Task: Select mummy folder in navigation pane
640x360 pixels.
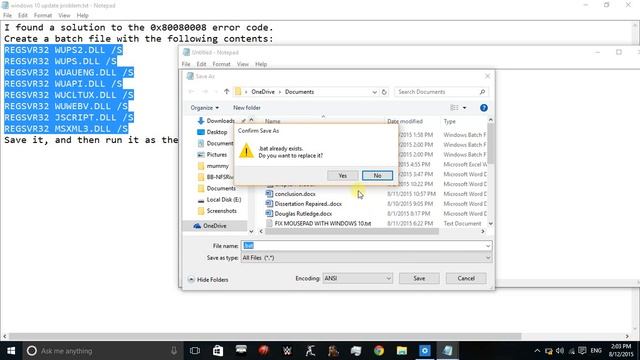Action: tap(213, 166)
